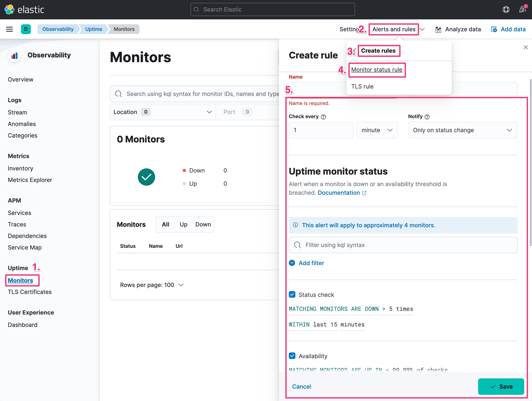Select the Down monitors filter toggle
Screen dimensions: 532x401
tap(203, 224)
